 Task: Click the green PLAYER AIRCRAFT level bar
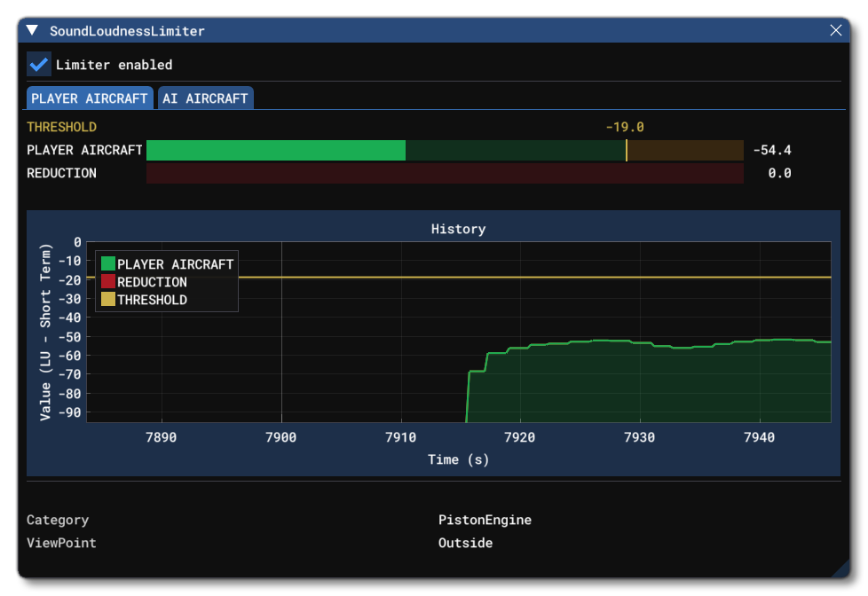pyautogui.click(x=275, y=151)
